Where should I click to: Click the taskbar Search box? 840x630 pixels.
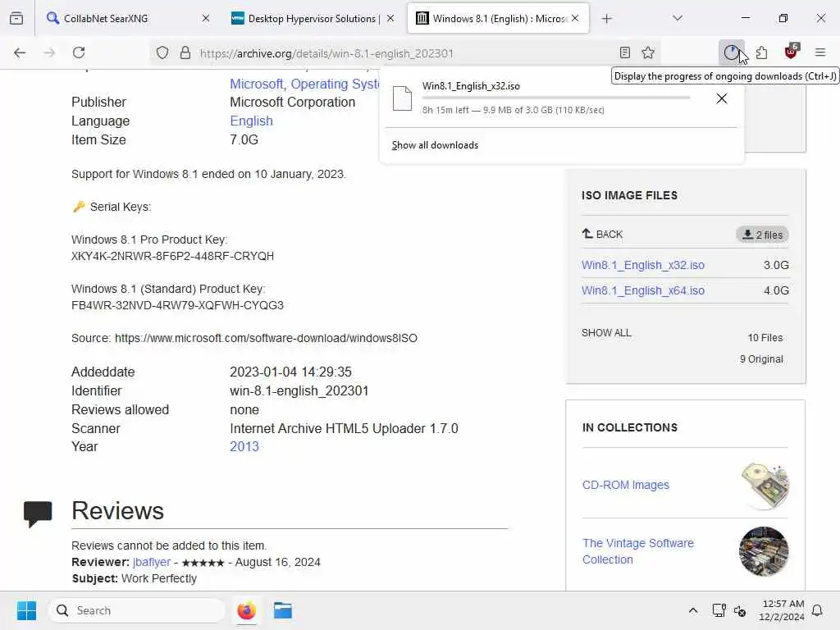(x=137, y=610)
